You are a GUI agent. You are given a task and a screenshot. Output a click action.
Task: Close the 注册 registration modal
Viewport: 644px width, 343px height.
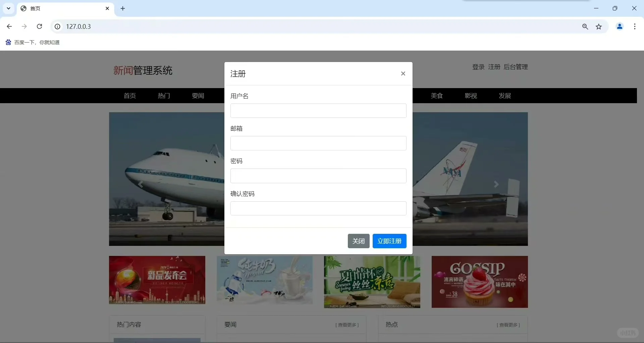point(403,73)
